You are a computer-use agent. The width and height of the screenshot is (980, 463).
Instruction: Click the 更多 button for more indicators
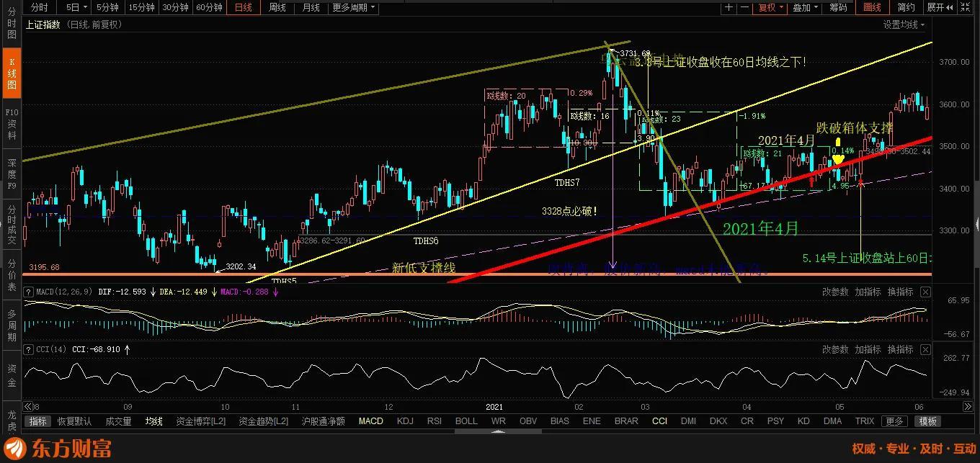point(894,421)
